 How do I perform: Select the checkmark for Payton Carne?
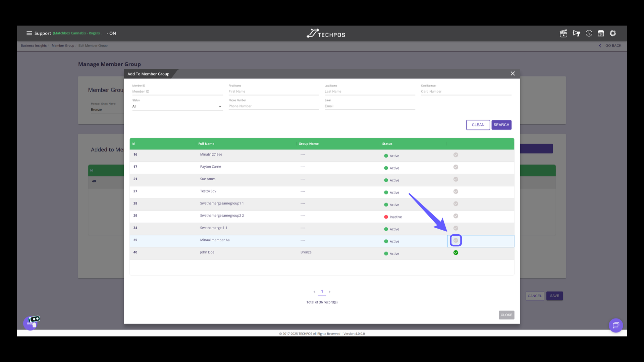click(456, 167)
